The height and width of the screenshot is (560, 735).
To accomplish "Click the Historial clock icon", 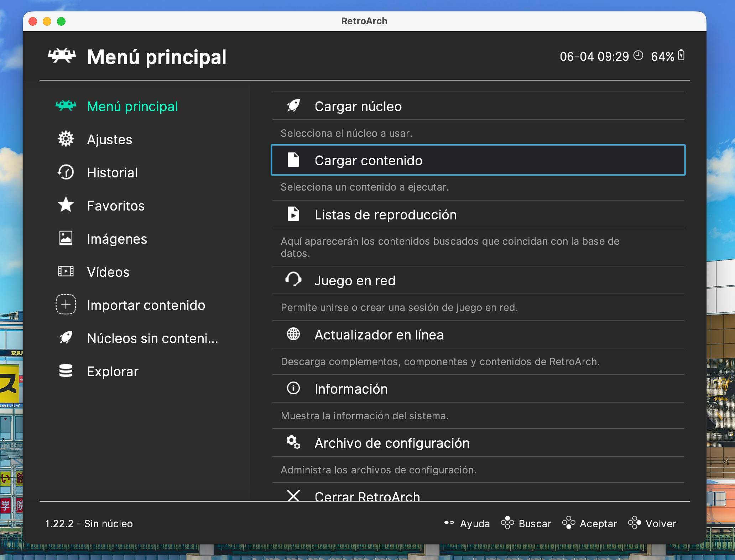I will [x=66, y=172].
